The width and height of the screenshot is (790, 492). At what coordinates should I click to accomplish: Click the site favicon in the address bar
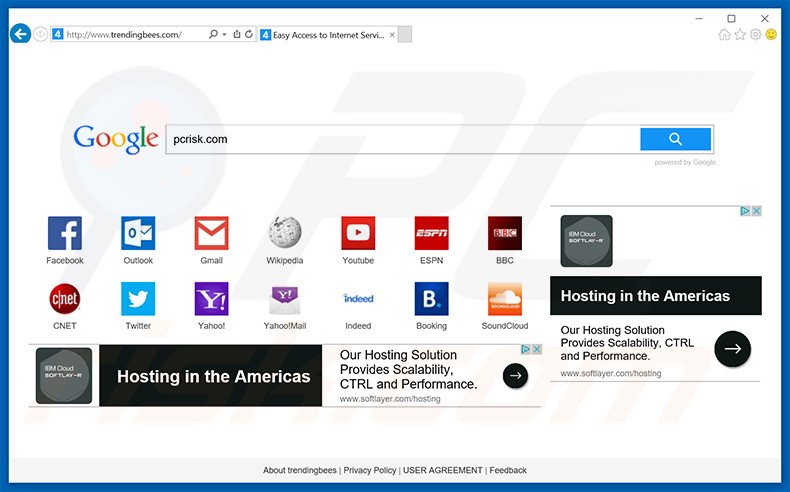[57, 34]
